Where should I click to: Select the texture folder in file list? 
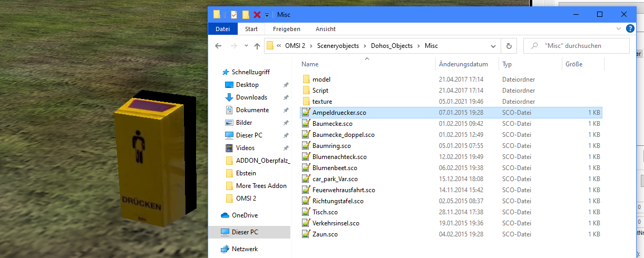pyautogui.click(x=322, y=102)
